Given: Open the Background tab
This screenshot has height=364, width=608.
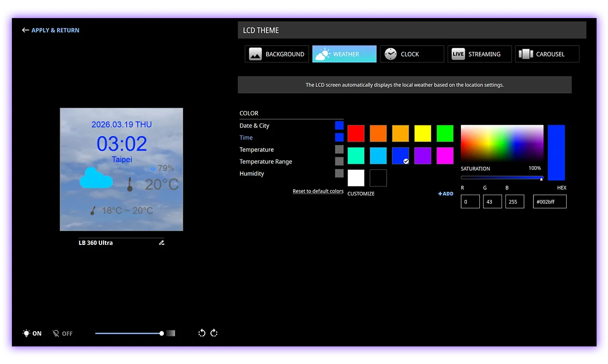Looking at the screenshot, I should coord(277,54).
